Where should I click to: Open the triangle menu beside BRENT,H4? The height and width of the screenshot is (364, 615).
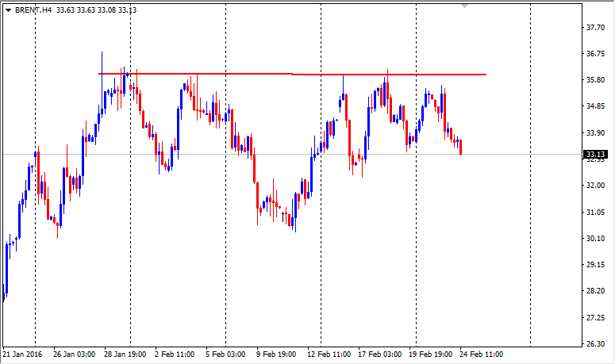(x=8, y=10)
